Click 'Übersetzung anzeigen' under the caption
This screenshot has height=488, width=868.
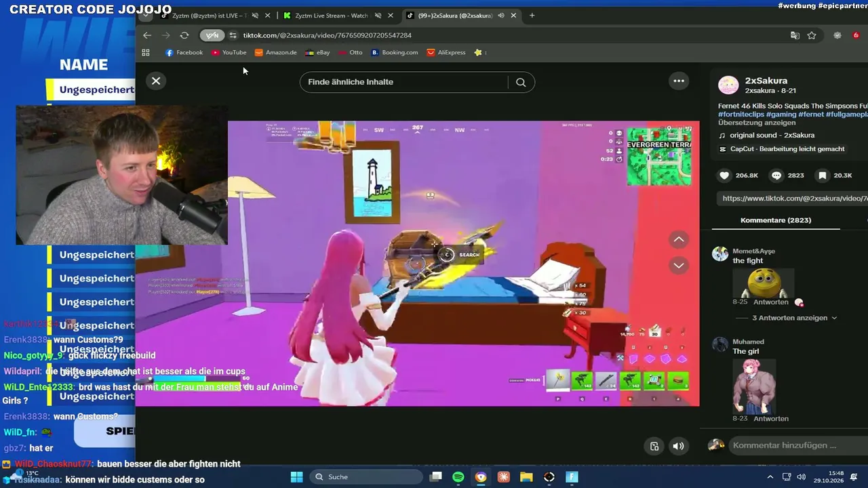757,123
